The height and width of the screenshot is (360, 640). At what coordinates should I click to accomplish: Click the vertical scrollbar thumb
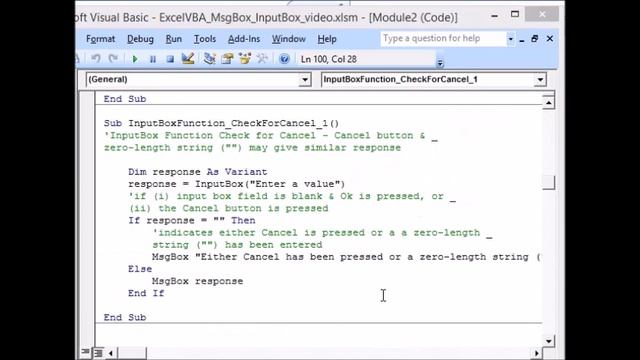pyautogui.click(x=548, y=182)
